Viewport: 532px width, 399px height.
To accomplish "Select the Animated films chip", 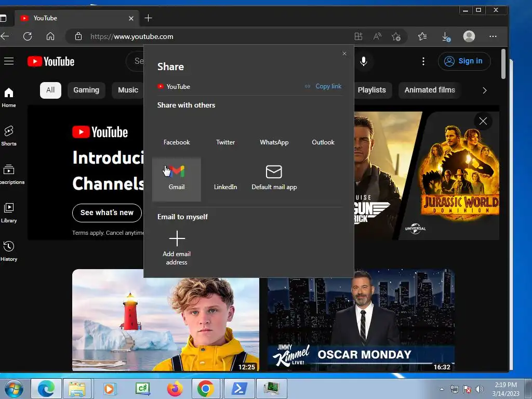I will pyautogui.click(x=430, y=90).
